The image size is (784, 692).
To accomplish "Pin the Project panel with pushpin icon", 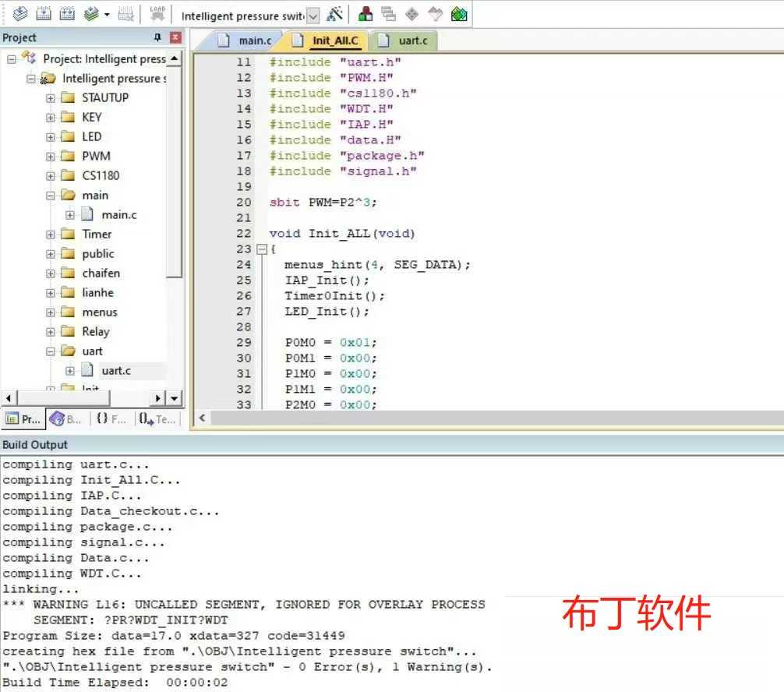I will (157, 37).
